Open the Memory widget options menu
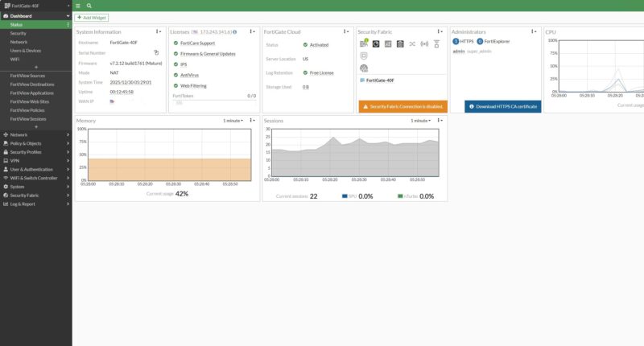This screenshot has width=644, height=346. pyautogui.click(x=252, y=120)
